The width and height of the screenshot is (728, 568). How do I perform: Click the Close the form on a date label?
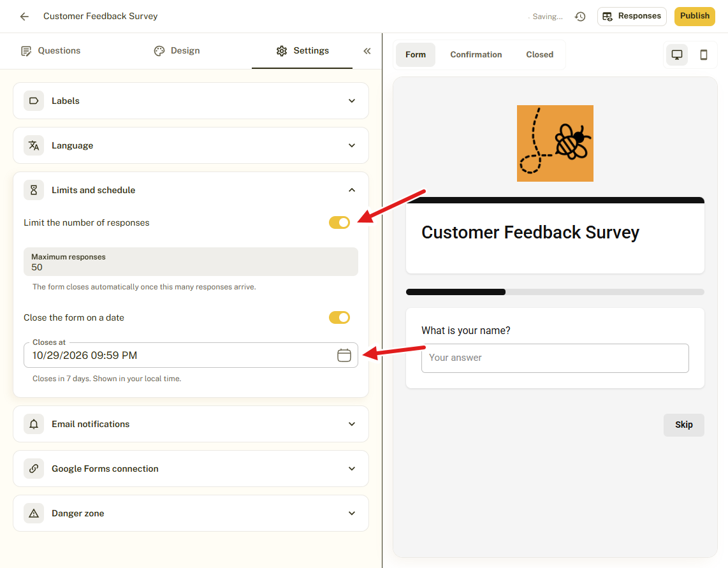(74, 317)
